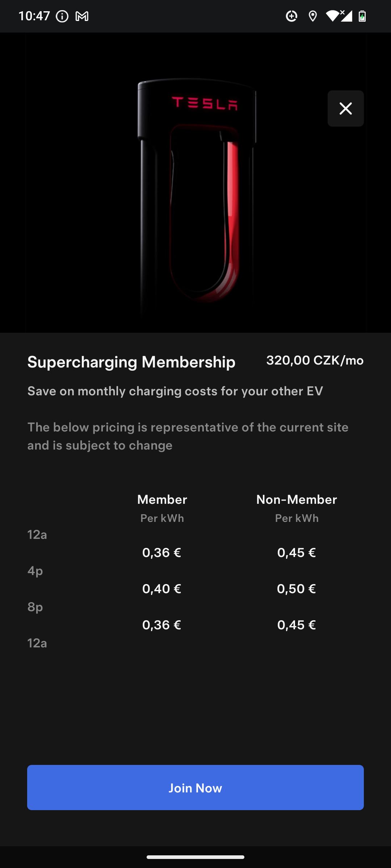The height and width of the screenshot is (868, 391).
Task: Select the Member column header
Action: tap(162, 499)
